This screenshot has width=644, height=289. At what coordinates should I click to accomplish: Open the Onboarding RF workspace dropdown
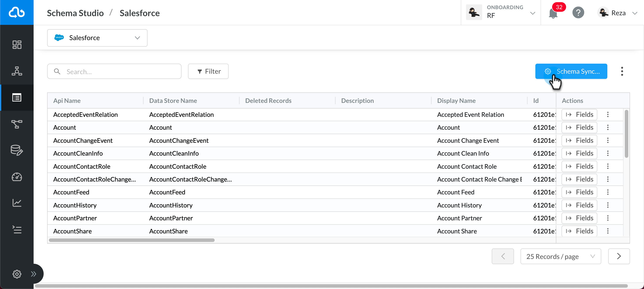501,12
